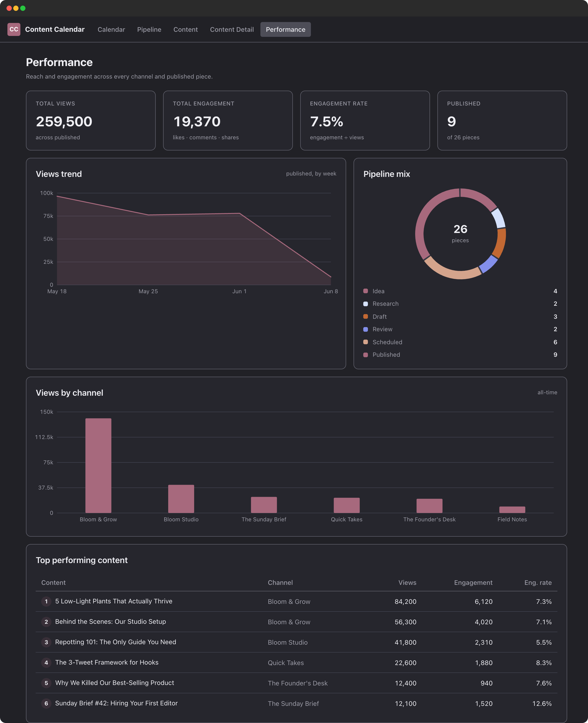Click the Bloom Studio bar
Screen dimensions: 588x723
[181, 499]
